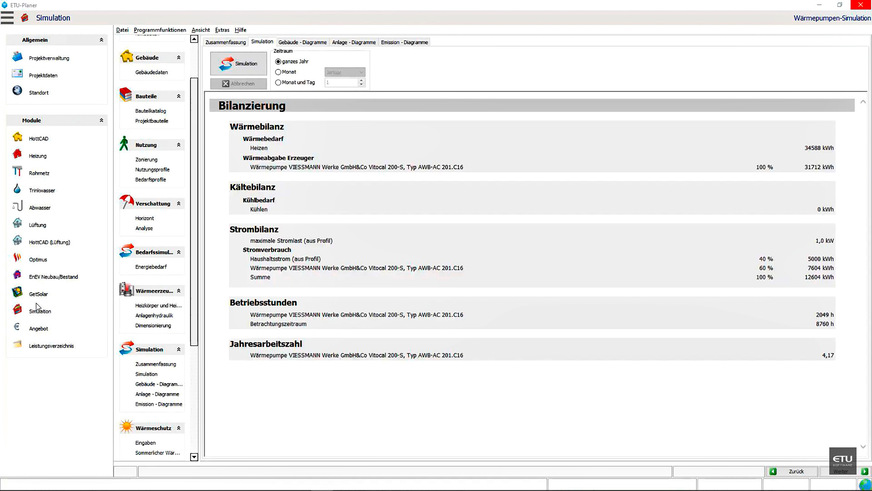The image size is (872, 491).
Task: Click the Angebot euro icon
Action: coord(17,328)
